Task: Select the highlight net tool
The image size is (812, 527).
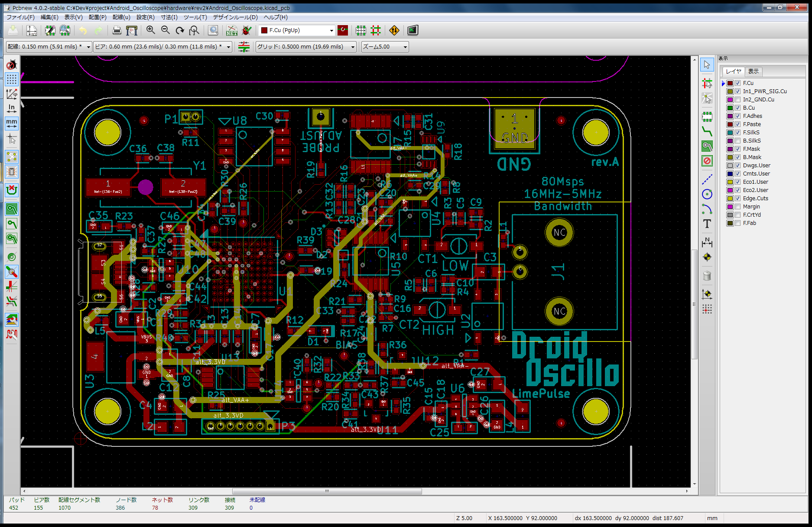Action: click(x=707, y=83)
